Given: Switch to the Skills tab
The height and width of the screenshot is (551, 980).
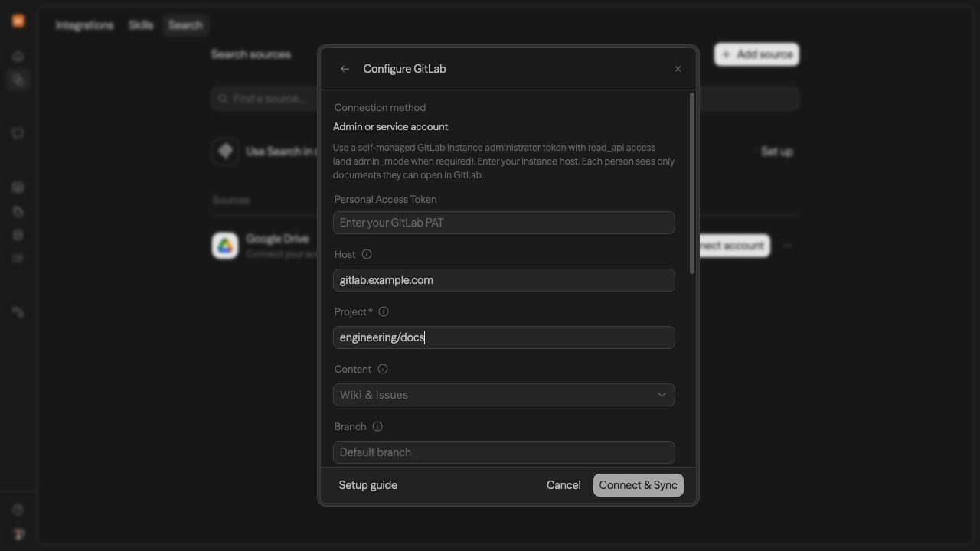Looking at the screenshot, I should (141, 25).
